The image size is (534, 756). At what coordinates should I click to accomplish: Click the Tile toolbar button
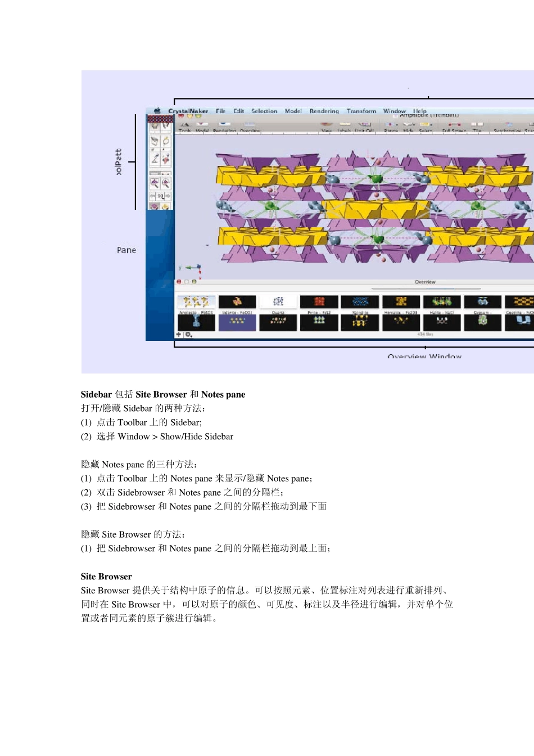tap(477, 128)
